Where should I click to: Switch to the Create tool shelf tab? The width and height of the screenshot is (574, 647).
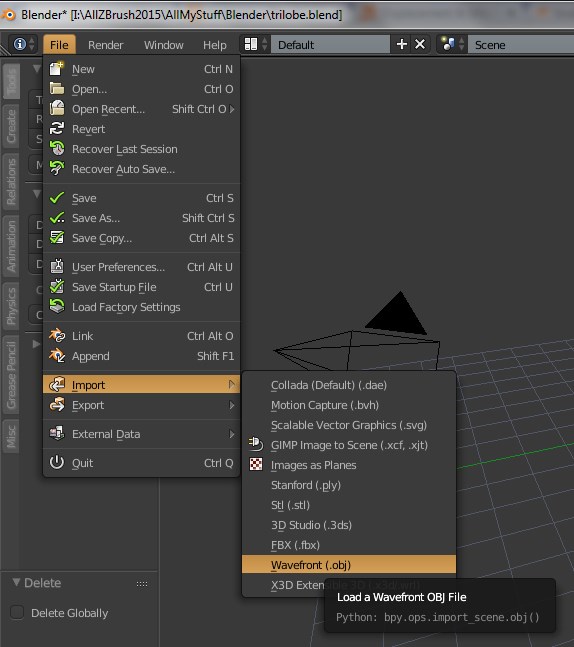[x=11, y=126]
